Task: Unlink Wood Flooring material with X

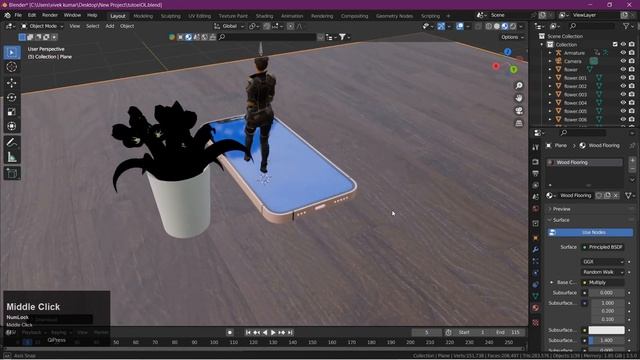Action: tap(616, 196)
